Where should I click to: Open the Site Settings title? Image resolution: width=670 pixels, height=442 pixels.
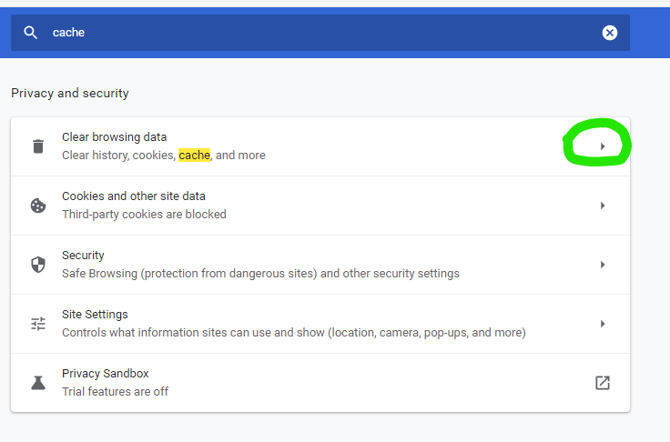pos(95,314)
